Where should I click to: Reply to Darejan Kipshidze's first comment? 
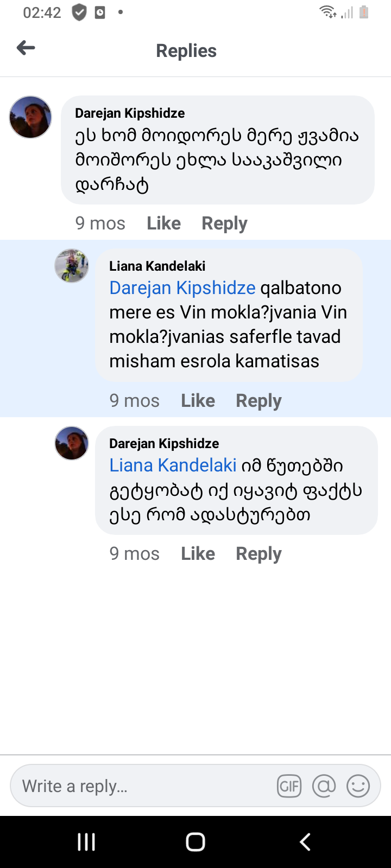click(x=224, y=223)
